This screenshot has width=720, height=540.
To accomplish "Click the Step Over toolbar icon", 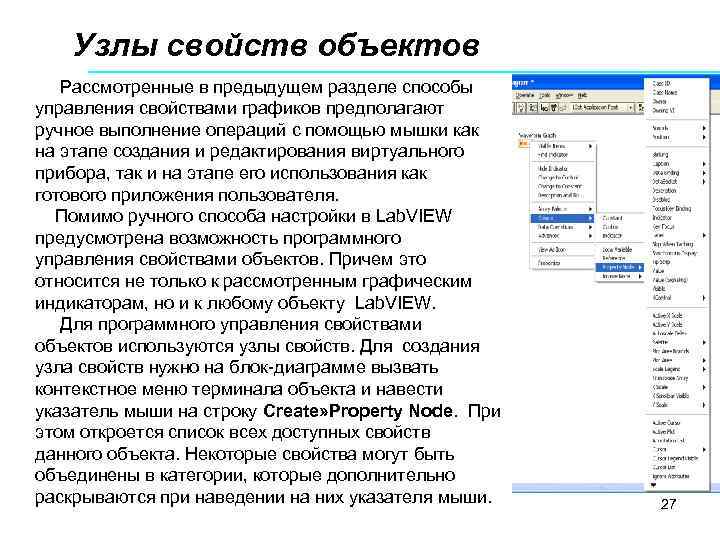I will [554, 108].
